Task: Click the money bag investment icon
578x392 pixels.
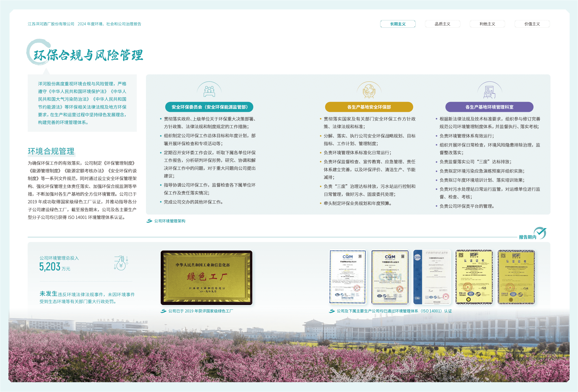Action: tap(121, 264)
